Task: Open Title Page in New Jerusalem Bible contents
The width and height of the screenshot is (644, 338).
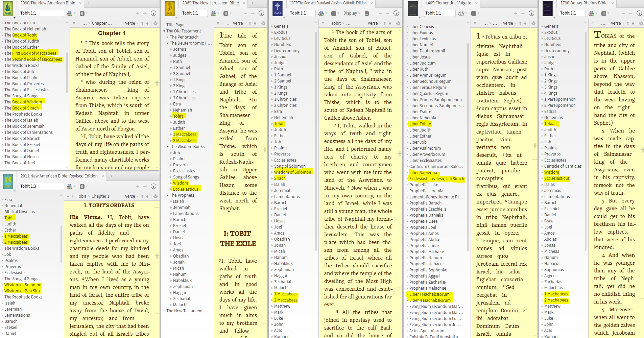Action: [x=175, y=25]
